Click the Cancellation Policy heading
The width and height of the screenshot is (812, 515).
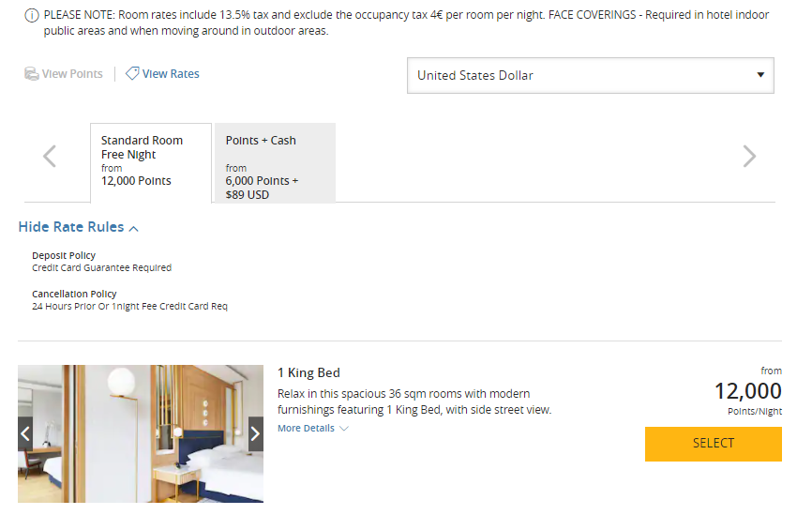click(x=74, y=294)
